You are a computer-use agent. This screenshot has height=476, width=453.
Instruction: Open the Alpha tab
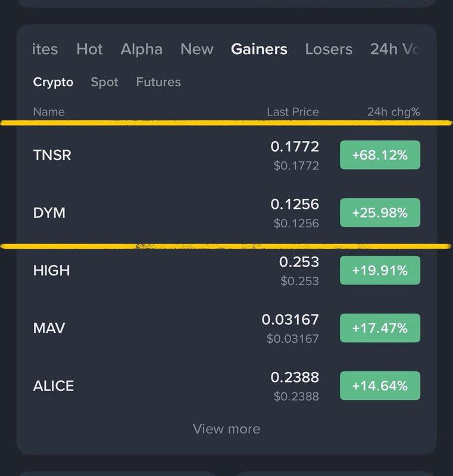(x=141, y=49)
